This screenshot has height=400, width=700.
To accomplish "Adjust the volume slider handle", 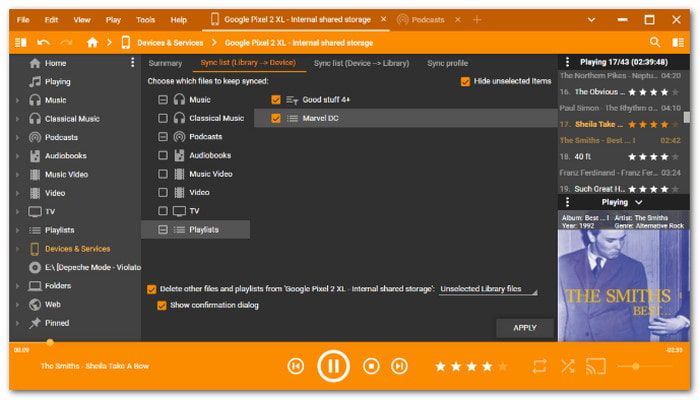I will pyautogui.click(x=635, y=367).
